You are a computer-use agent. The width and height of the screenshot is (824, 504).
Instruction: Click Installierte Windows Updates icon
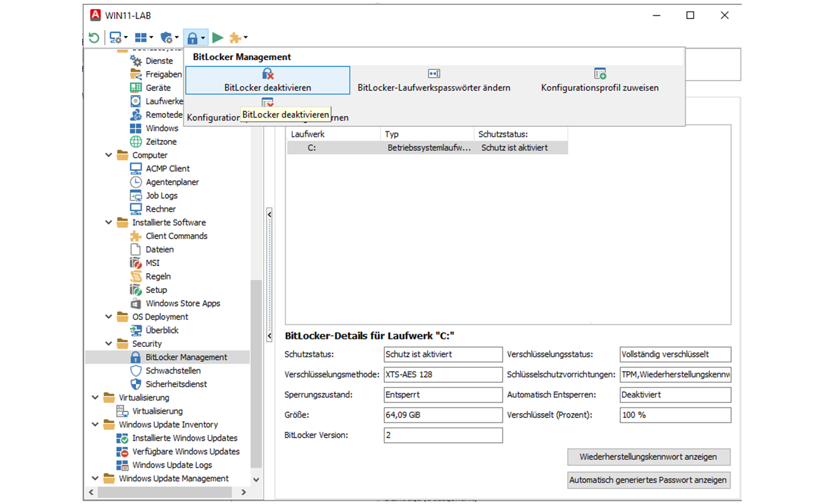pos(122,438)
